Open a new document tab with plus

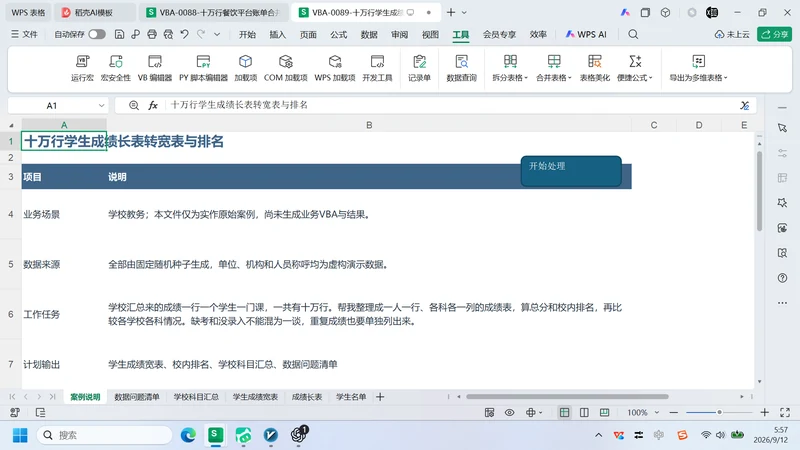point(451,12)
